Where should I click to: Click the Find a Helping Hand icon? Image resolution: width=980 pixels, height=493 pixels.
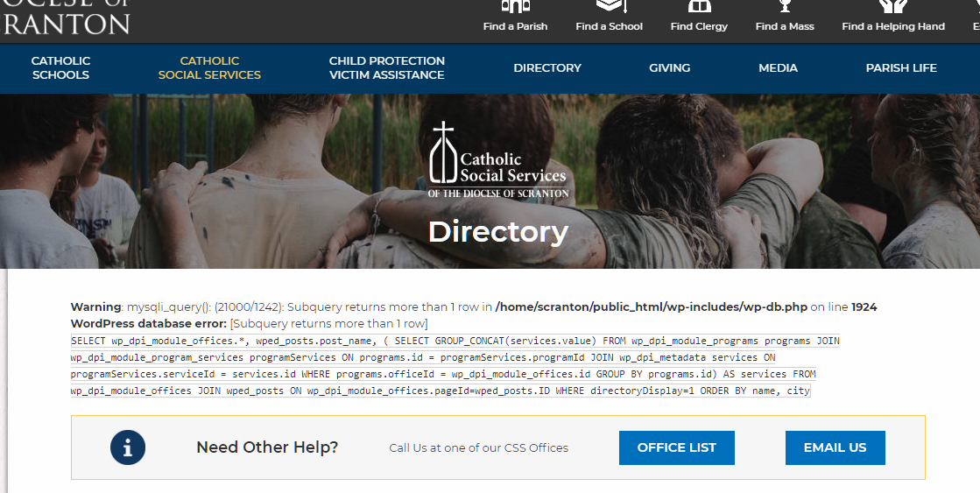pyautogui.click(x=893, y=6)
